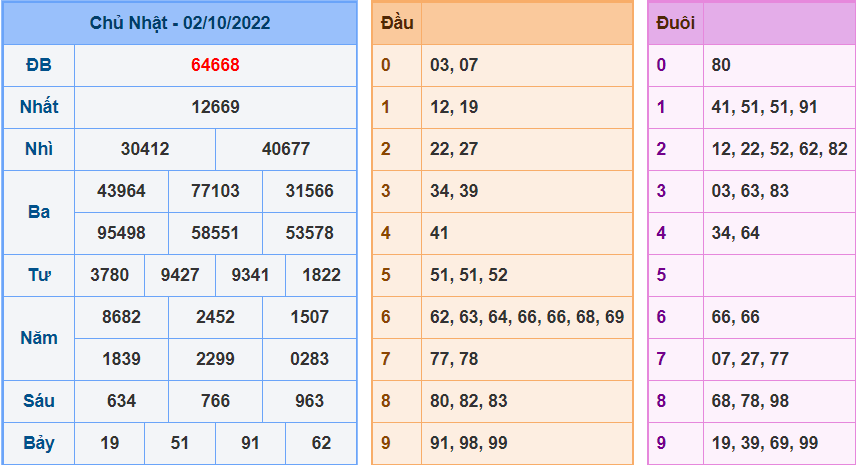
Task: Select fifth prize number 1839
Action: tap(121, 359)
